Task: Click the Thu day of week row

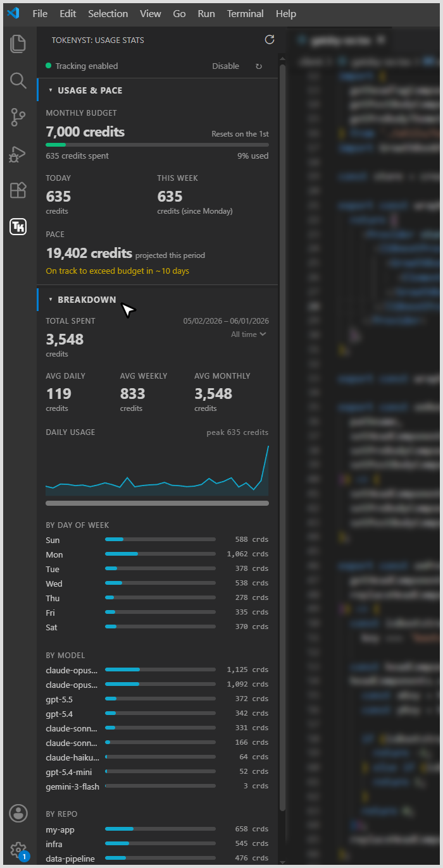Action: [157, 598]
